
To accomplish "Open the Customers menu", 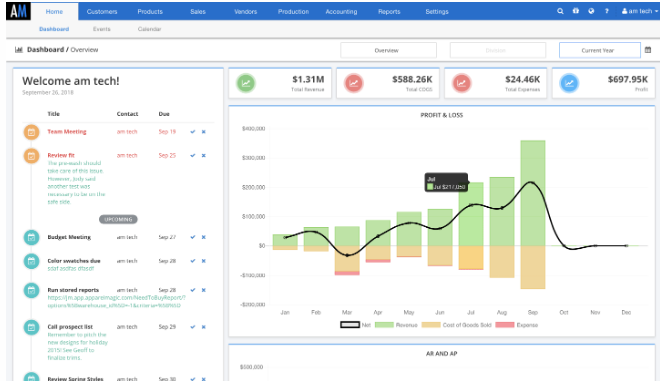I will pyautogui.click(x=102, y=11).
